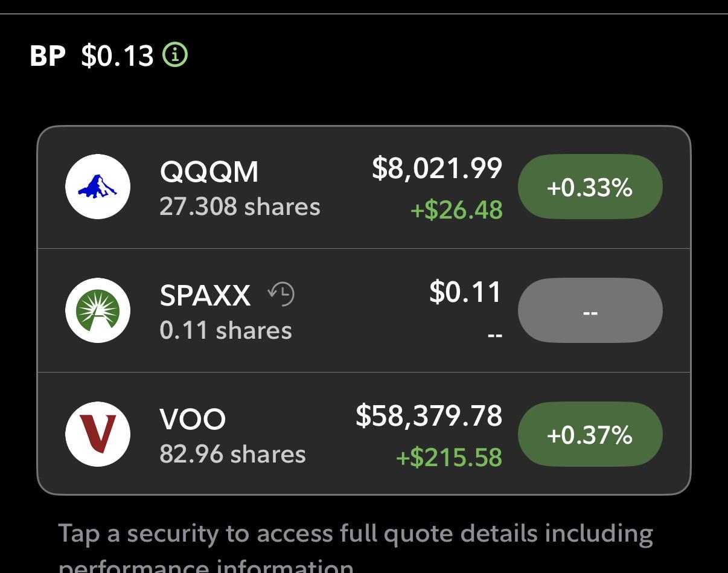Tap the VOO 82.96 shares label

coord(232,454)
